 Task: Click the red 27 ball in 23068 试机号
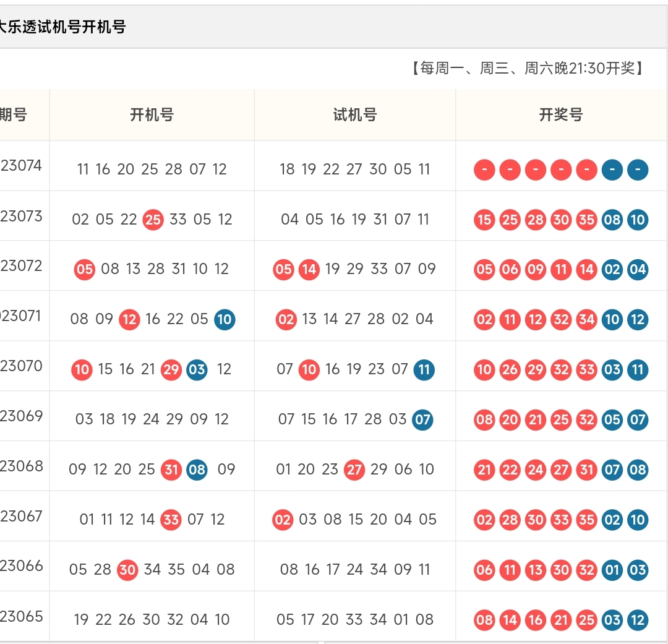(x=354, y=470)
